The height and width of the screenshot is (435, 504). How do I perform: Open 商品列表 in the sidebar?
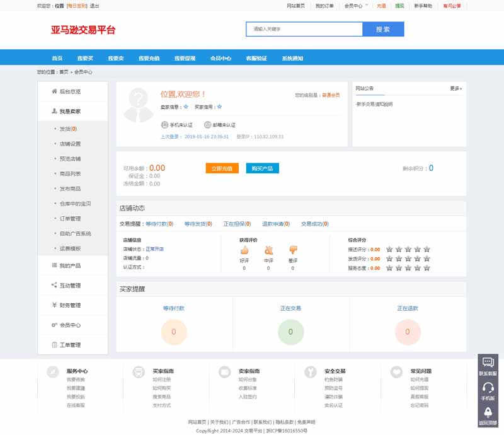point(70,174)
